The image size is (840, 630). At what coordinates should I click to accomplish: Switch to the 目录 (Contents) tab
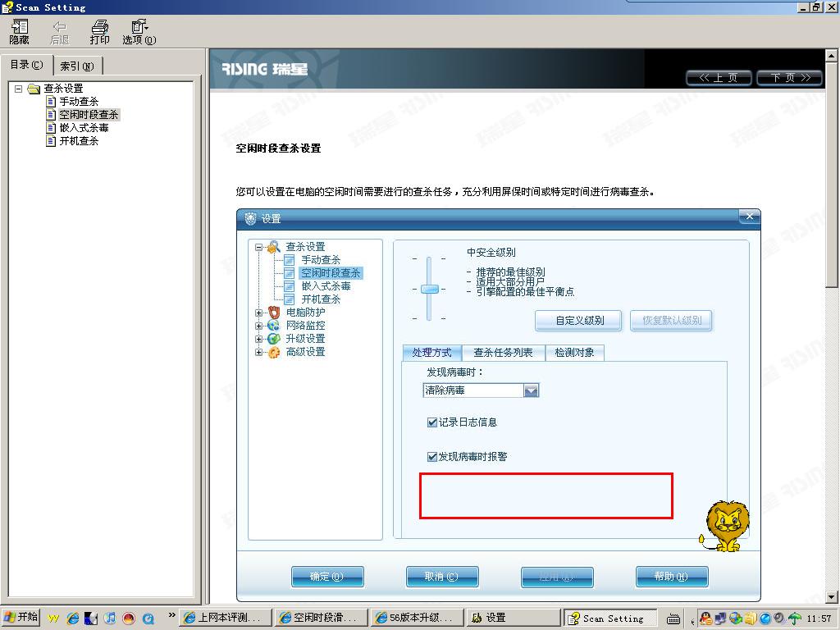click(x=27, y=65)
